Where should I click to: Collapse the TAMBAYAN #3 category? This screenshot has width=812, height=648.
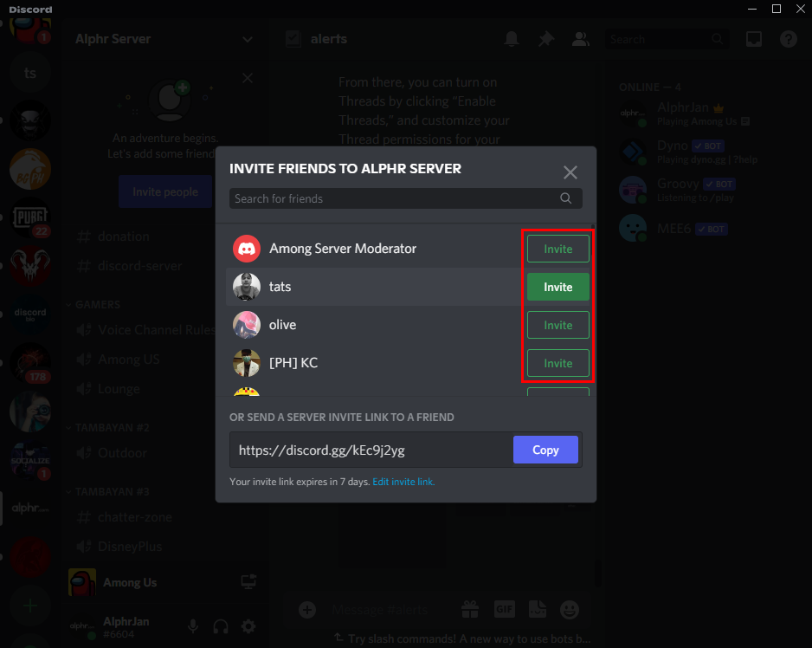107,491
